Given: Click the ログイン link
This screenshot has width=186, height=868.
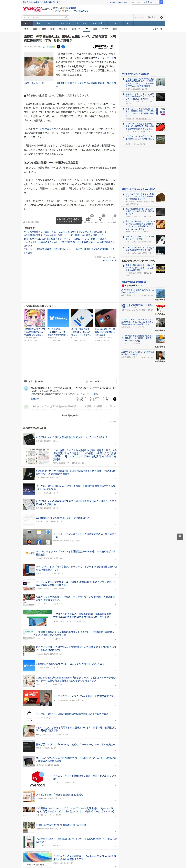Looking at the screenshot, I should 57,11.
